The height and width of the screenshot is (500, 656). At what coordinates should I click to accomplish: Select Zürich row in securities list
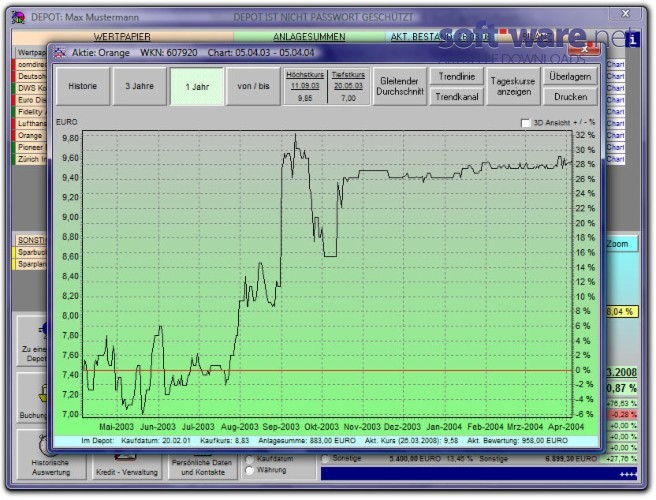[31, 159]
